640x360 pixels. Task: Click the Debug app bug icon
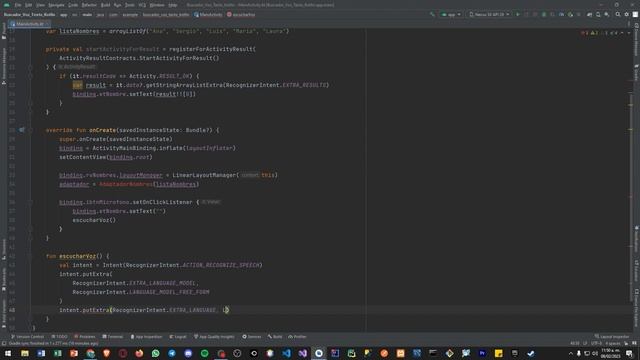[544, 14]
